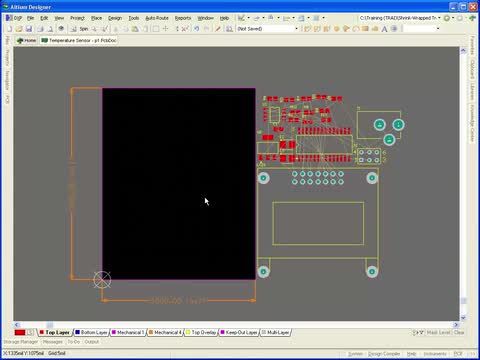This screenshot has width=480, height=360.
Task: Click the horizontal scrollbar right arrow
Action: point(456,324)
